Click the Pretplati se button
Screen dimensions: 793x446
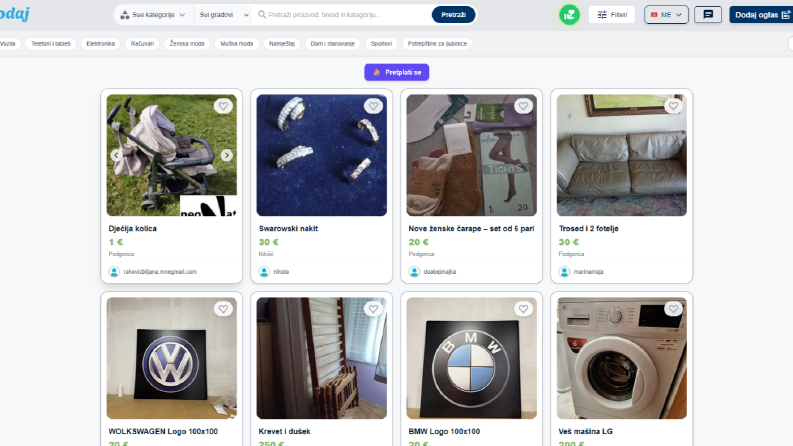pos(396,72)
